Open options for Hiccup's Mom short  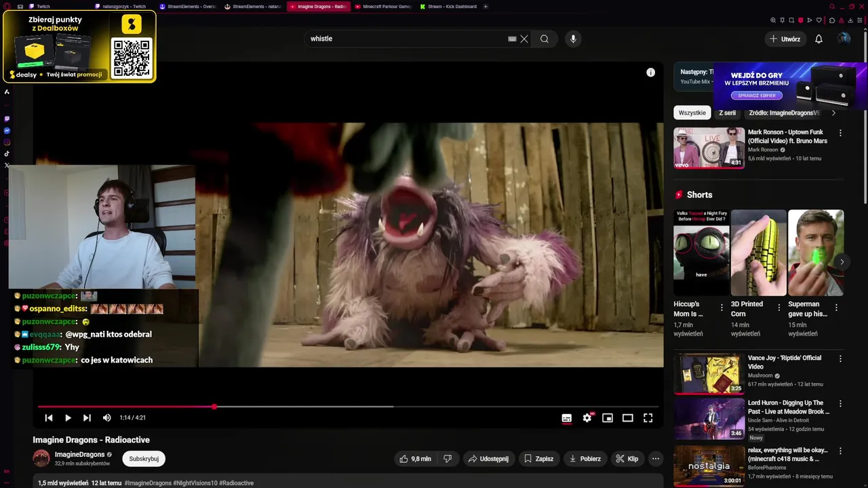721,308
